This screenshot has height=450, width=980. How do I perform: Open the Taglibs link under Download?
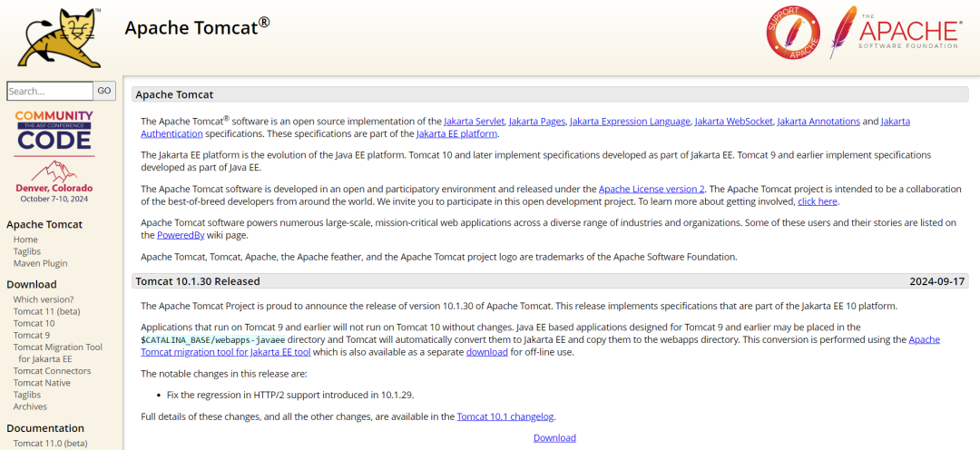pos(27,395)
